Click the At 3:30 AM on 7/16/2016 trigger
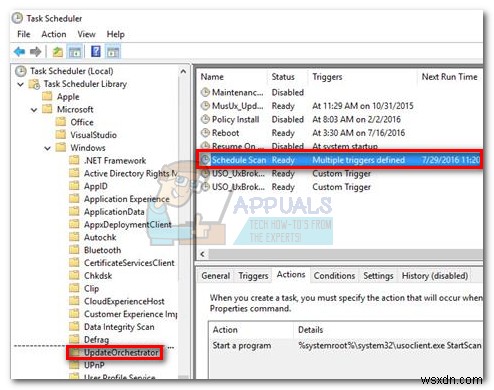 [x=358, y=133]
